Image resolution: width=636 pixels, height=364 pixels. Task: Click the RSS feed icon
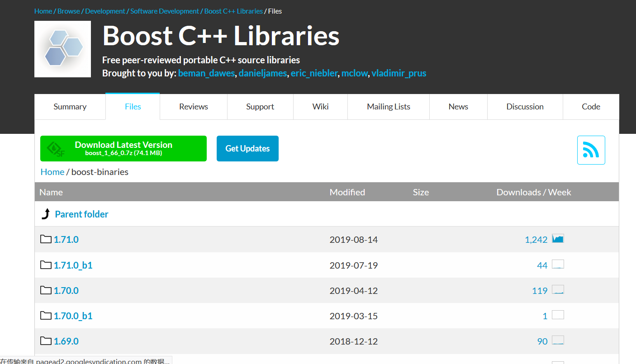click(591, 150)
